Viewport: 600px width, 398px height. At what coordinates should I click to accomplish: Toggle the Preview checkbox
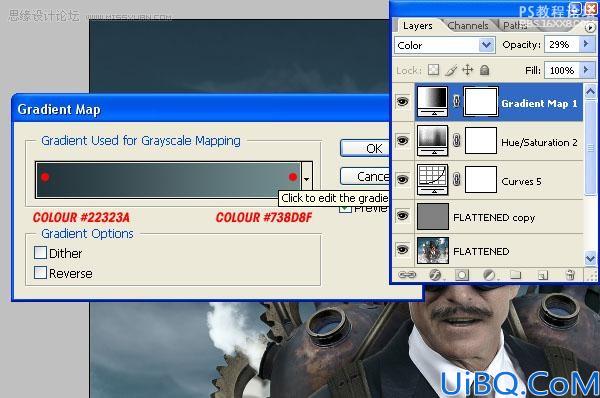[x=345, y=209]
